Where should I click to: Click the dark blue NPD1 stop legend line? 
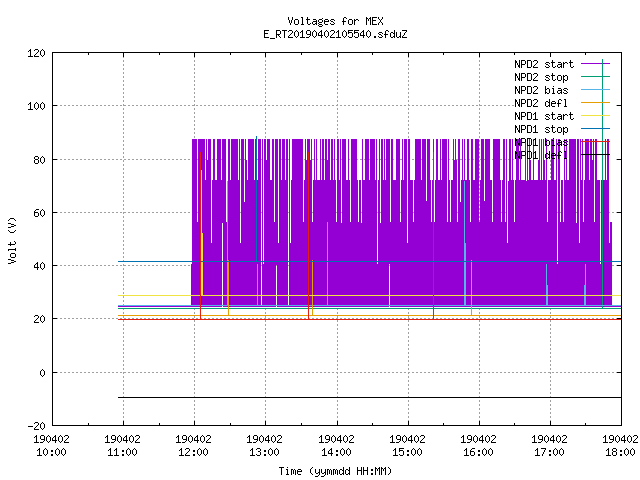tap(595, 129)
